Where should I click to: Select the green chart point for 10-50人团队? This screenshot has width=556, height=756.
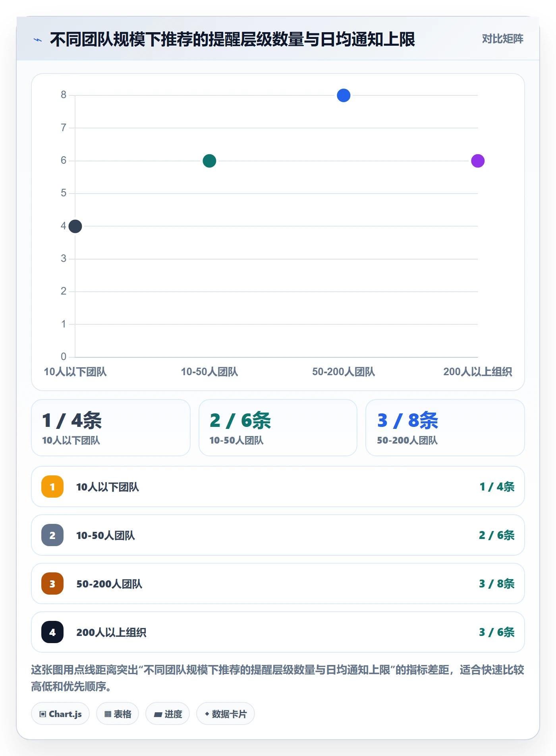point(209,161)
